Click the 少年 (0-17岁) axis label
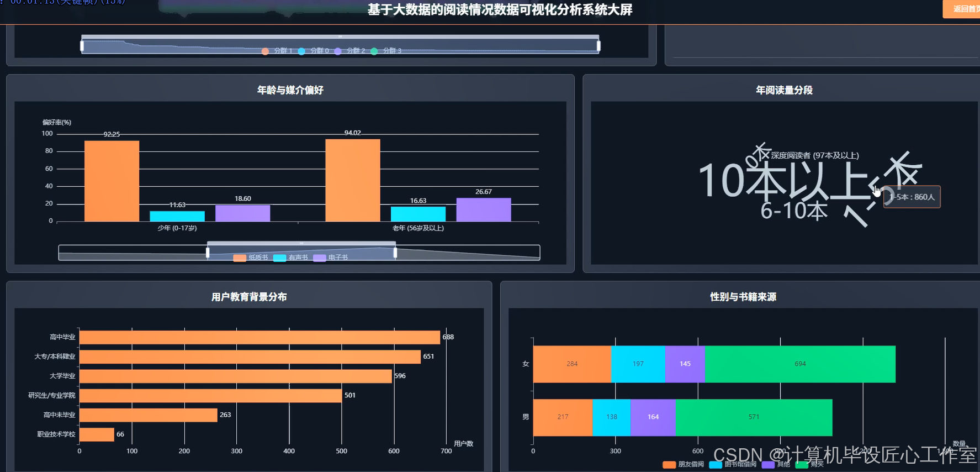Image resolution: width=980 pixels, height=472 pixels. tap(177, 228)
